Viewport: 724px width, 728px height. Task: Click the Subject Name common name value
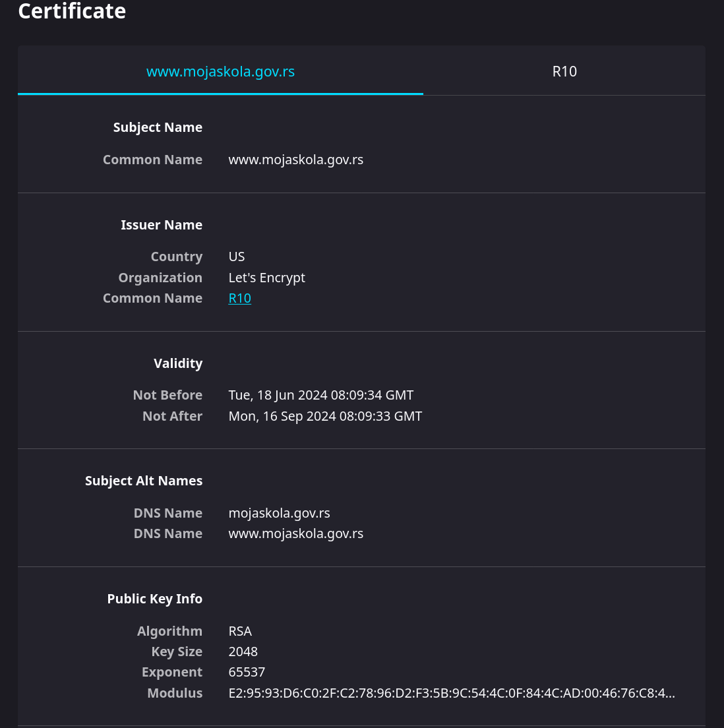click(x=296, y=160)
